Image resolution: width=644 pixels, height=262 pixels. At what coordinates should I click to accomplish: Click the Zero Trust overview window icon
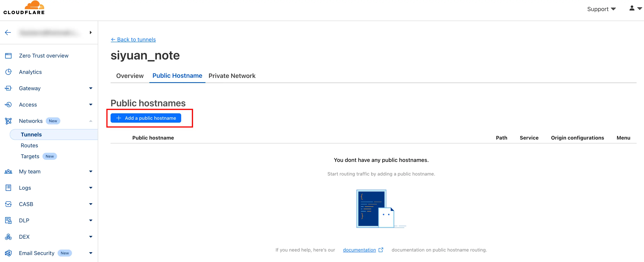click(8, 56)
